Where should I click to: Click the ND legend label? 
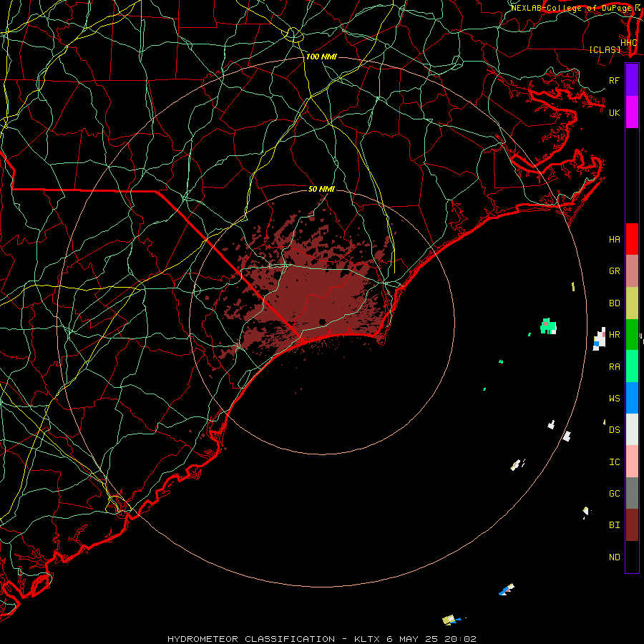tap(614, 557)
